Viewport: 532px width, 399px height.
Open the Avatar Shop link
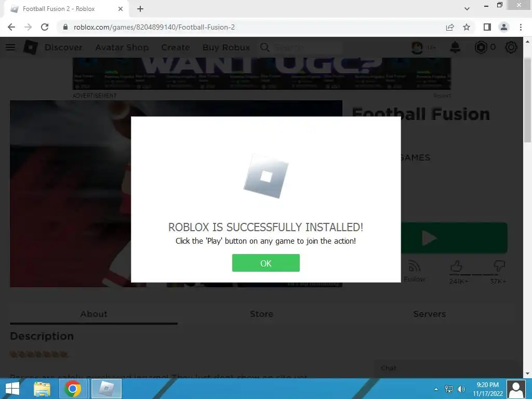pos(122,47)
